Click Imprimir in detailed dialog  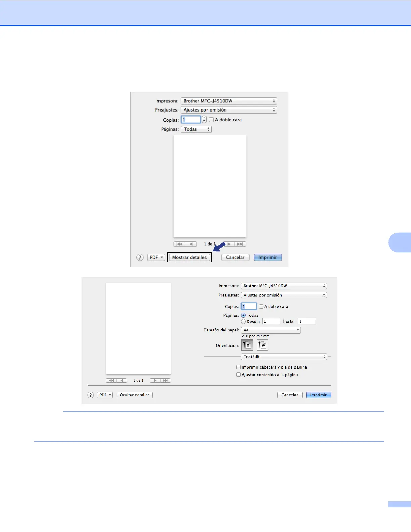coord(319,395)
